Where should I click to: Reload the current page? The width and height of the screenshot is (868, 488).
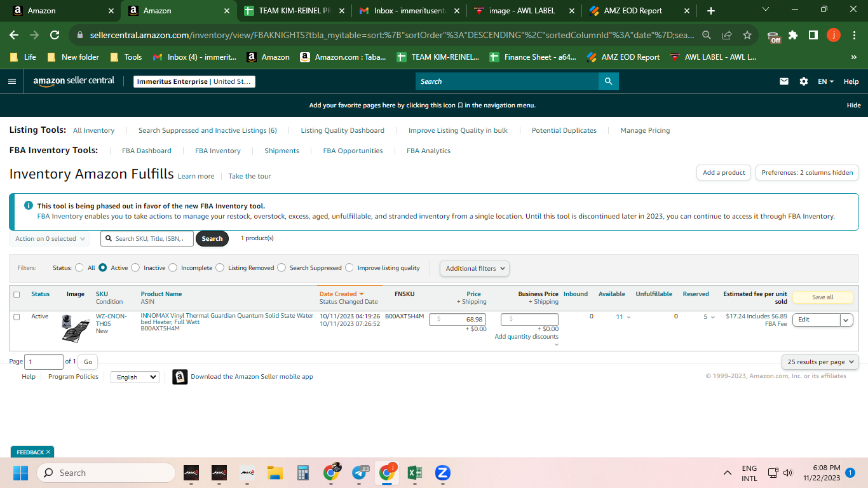[55, 36]
